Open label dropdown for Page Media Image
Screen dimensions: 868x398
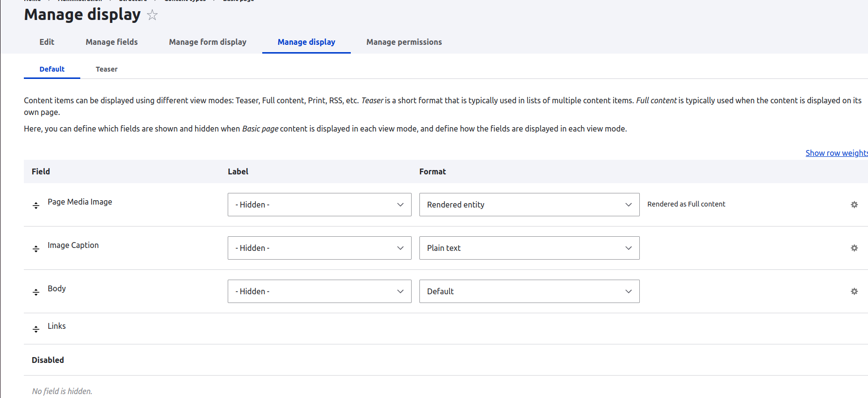320,205
